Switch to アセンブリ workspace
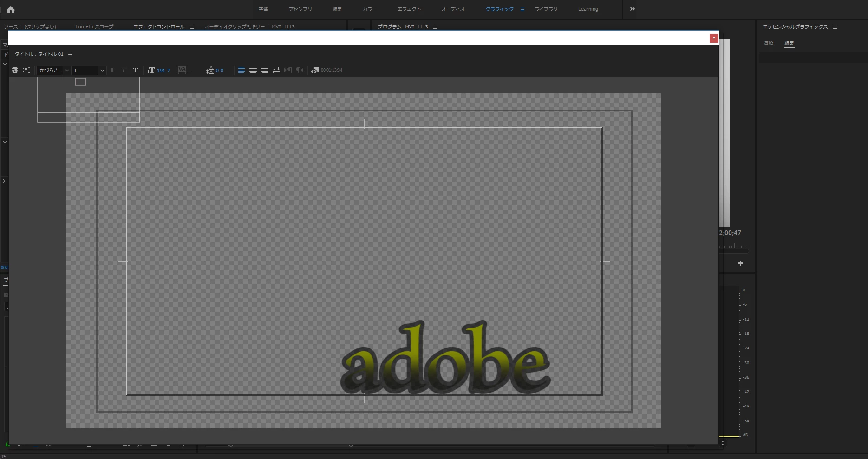This screenshot has height=459, width=868. tap(300, 9)
